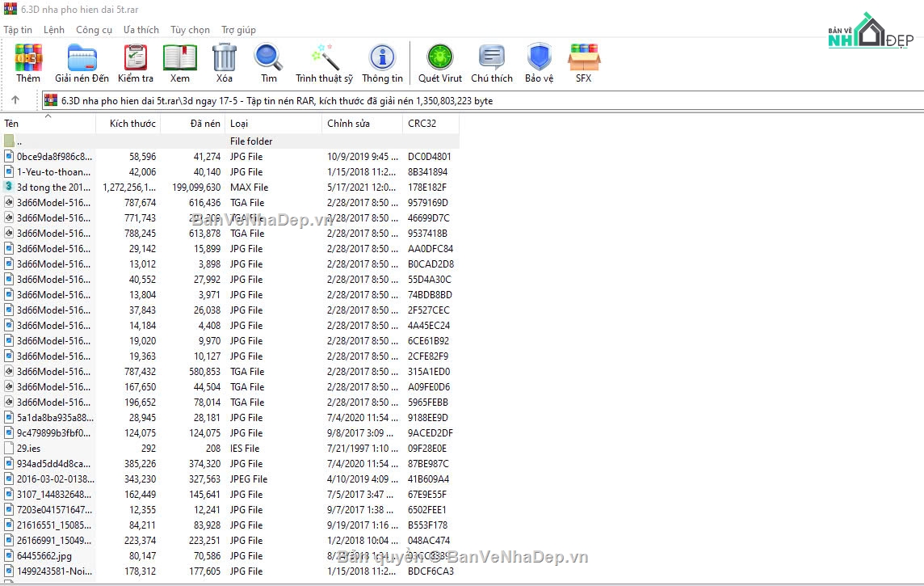Go up one folder with arrow button
This screenshot has width=924, height=586.
tap(15, 100)
